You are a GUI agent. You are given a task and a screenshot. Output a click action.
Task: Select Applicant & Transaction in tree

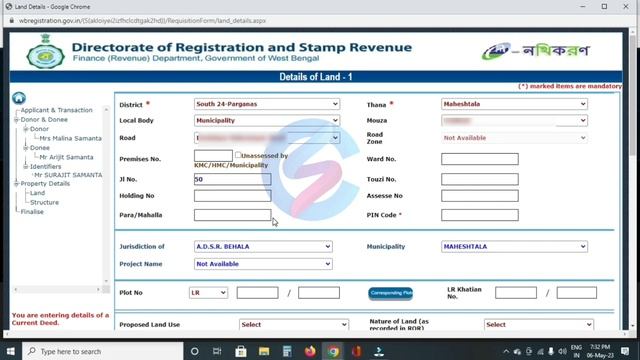(x=56, y=110)
